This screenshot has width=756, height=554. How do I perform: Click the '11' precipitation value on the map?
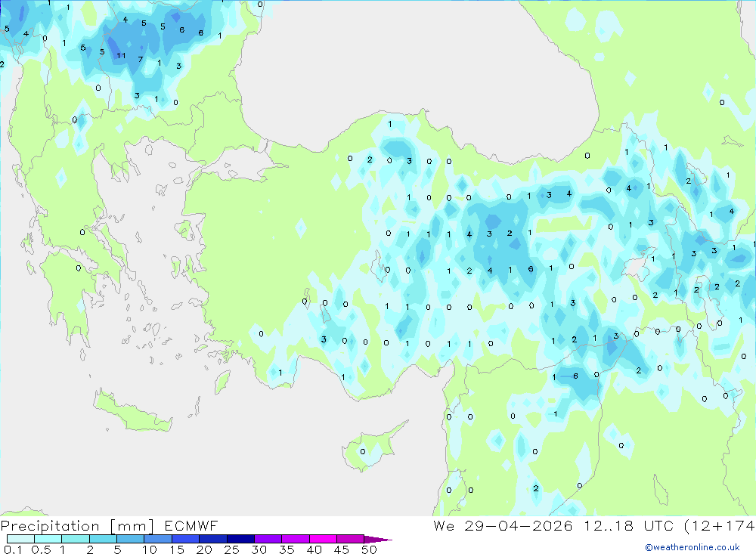click(x=121, y=55)
